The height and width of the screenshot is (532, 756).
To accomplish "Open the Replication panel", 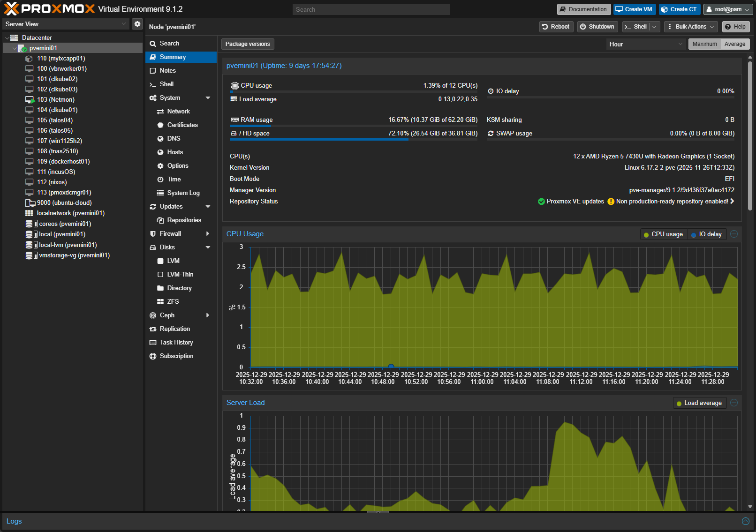I will pyautogui.click(x=174, y=329).
